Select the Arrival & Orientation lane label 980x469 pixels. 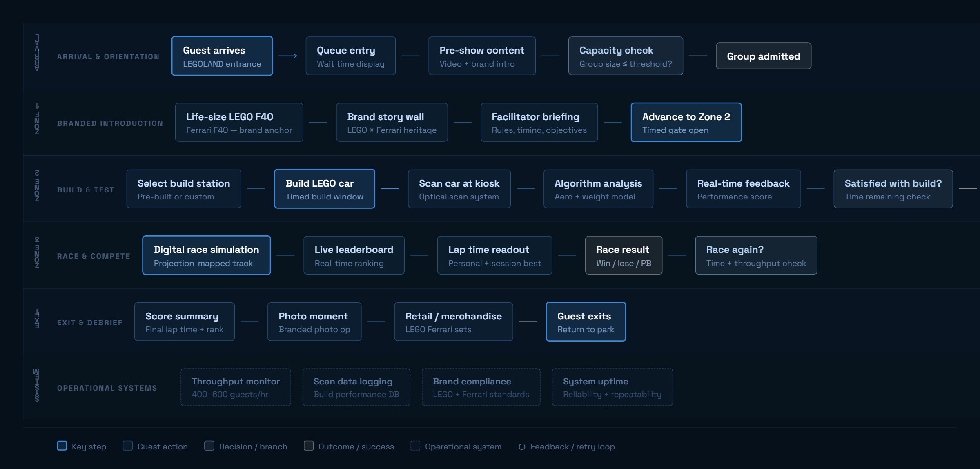(x=108, y=57)
